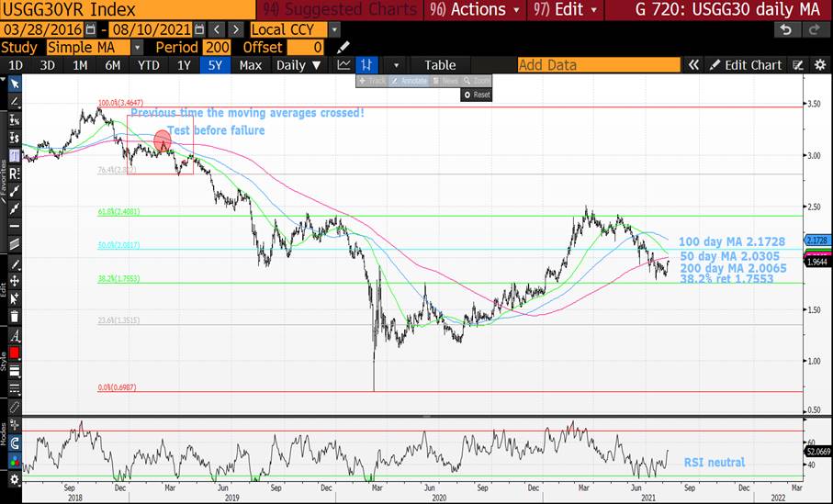Click the undo arrow icon

(785, 29)
